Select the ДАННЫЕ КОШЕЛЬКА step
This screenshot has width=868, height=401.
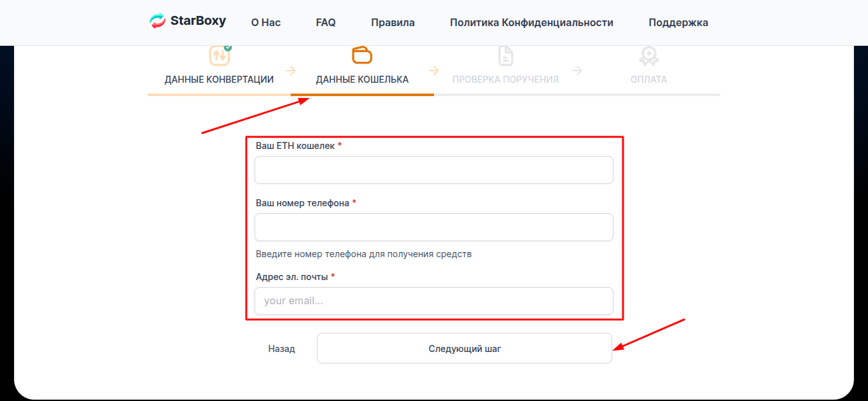[362, 80]
